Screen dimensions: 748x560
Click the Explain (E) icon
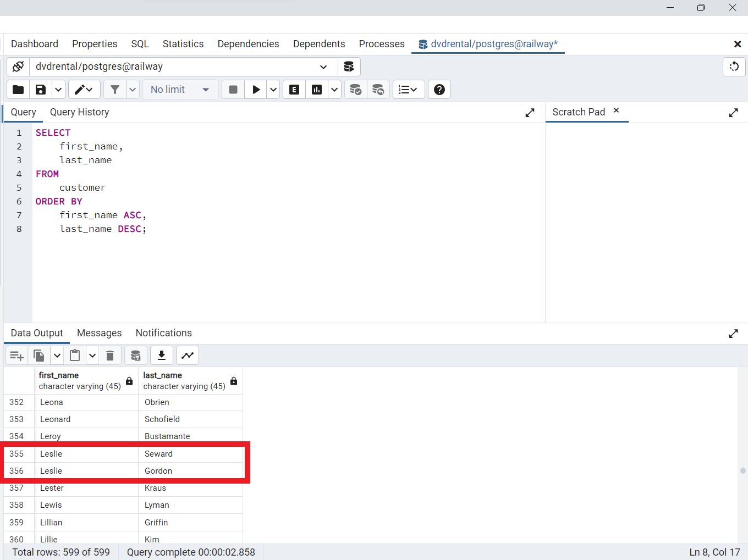294,90
